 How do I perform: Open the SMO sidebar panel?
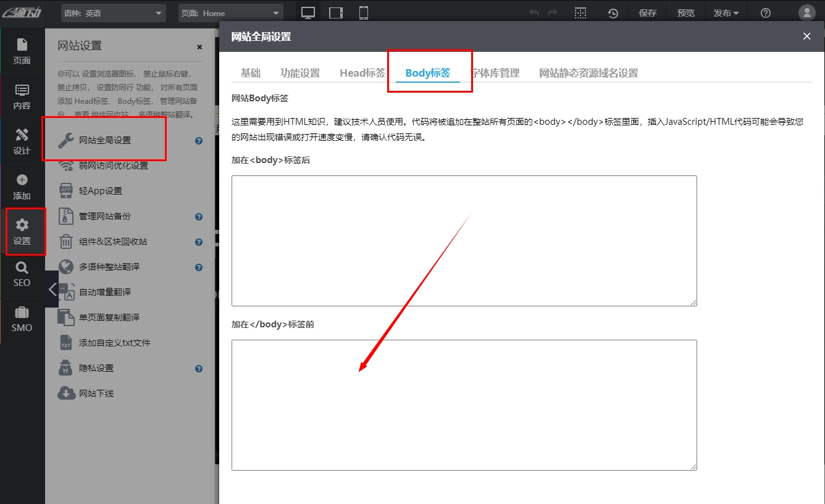[22, 320]
